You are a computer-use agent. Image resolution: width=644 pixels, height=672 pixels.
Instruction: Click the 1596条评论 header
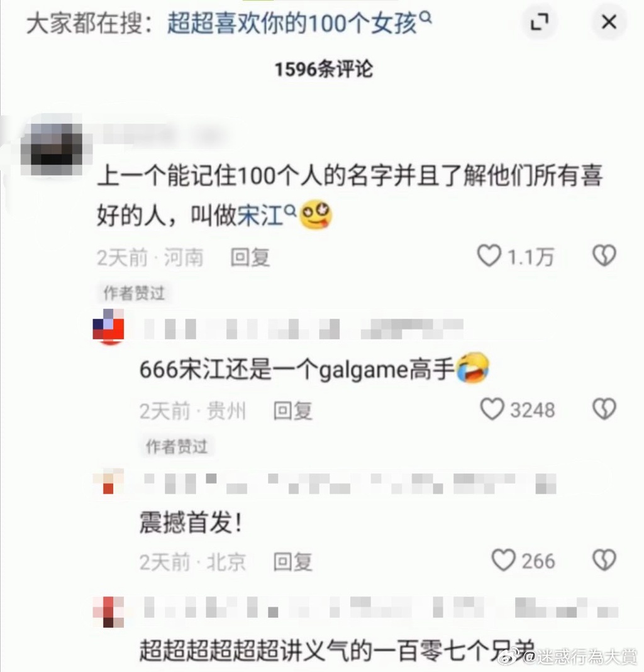tap(324, 69)
